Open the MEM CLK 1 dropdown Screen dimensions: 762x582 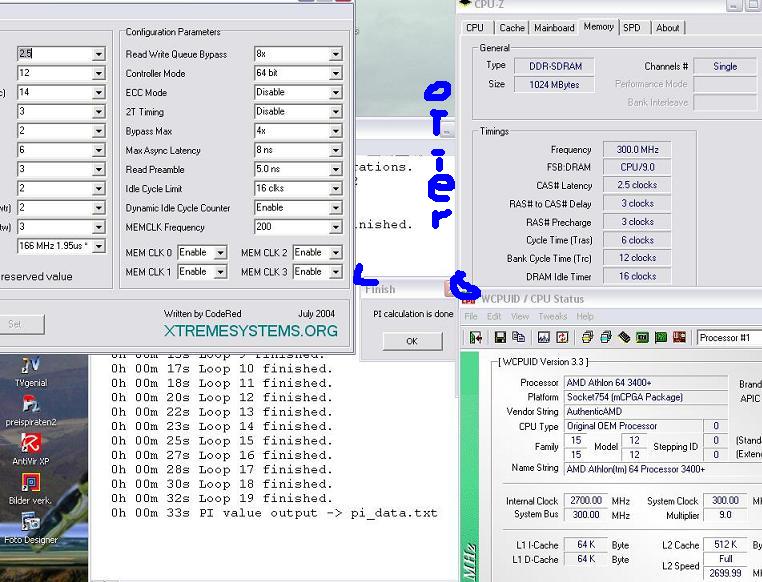(x=220, y=272)
